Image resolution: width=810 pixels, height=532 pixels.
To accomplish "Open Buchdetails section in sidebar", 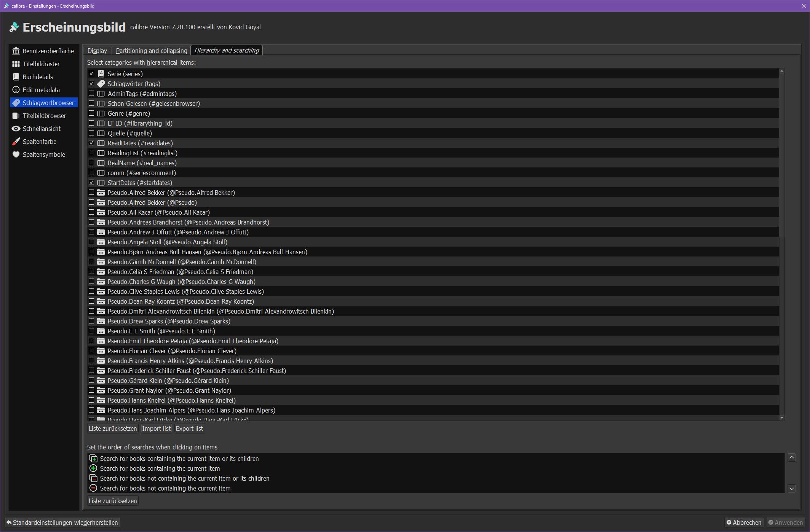I will coord(38,77).
